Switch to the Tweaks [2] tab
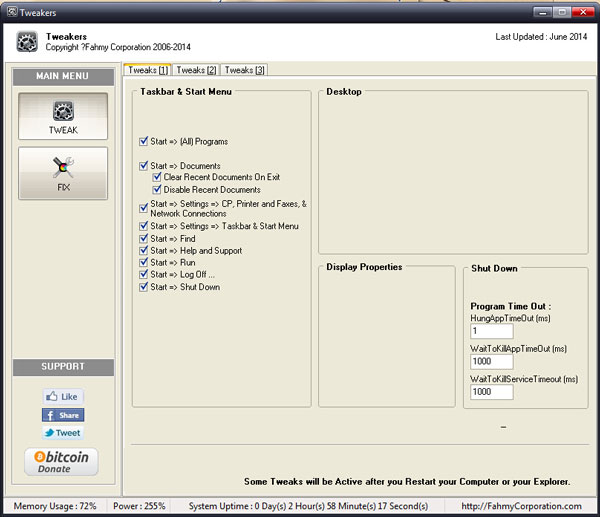600x517 pixels. [196, 70]
